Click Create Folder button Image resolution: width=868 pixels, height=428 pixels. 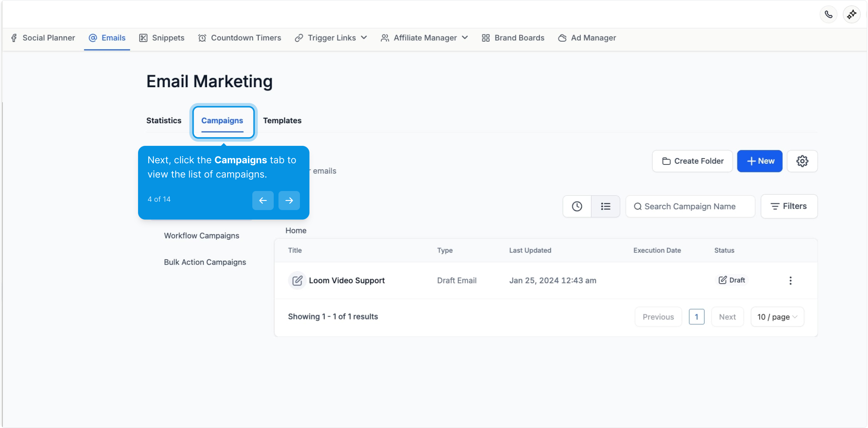pos(692,161)
